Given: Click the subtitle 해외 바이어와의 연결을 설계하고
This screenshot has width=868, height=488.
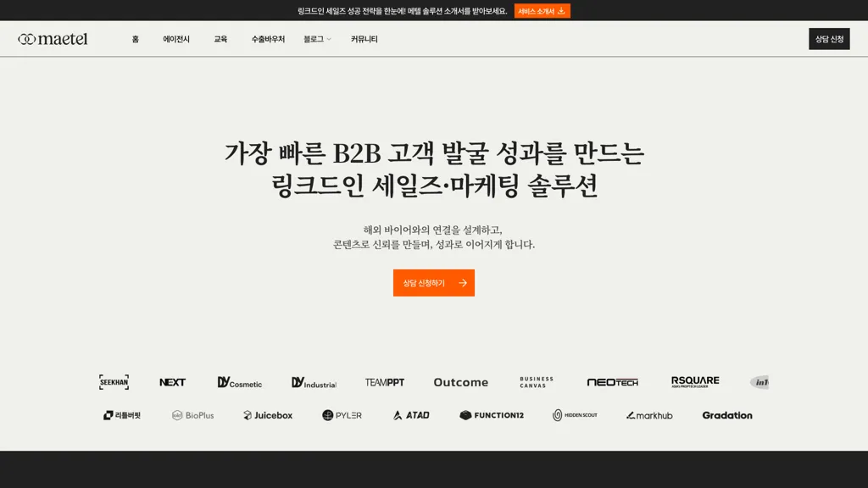Looking at the screenshot, I should [433, 230].
